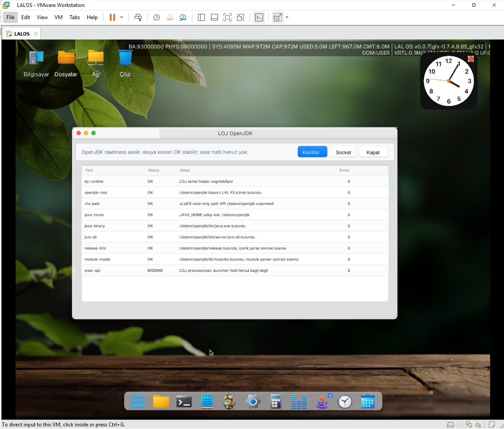Image resolution: width=504 pixels, height=429 pixels.
Task: Open the VM menu
Action: [59, 17]
